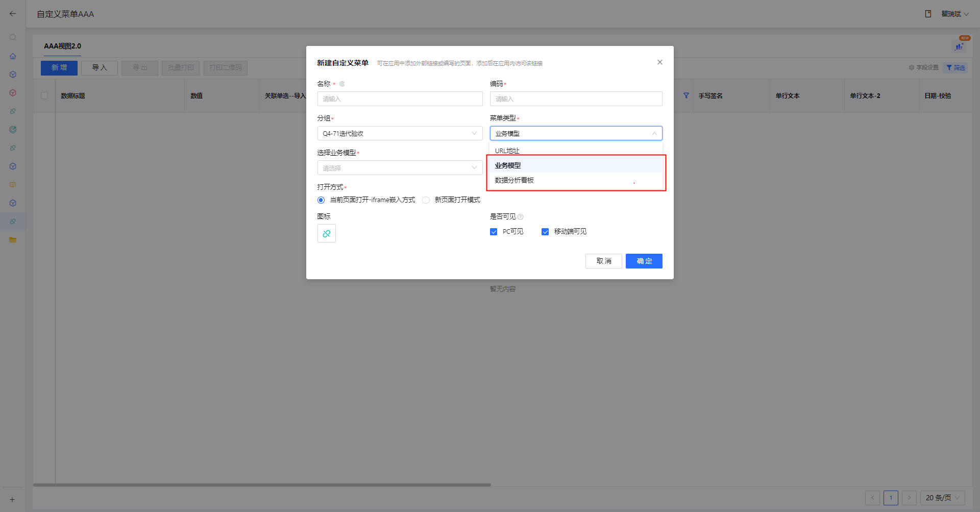Choose the link icon under 图标
The image size is (980, 512).
(x=327, y=233)
